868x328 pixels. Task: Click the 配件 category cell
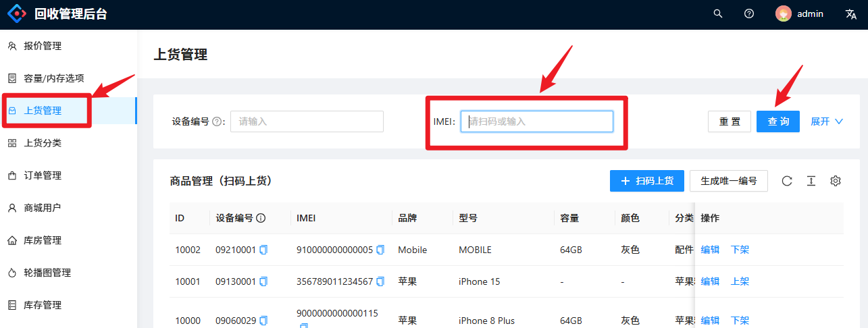tap(684, 250)
